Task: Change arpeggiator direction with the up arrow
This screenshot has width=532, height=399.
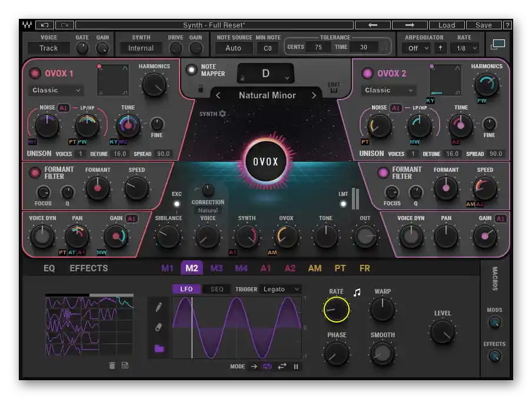Action: click(440, 48)
